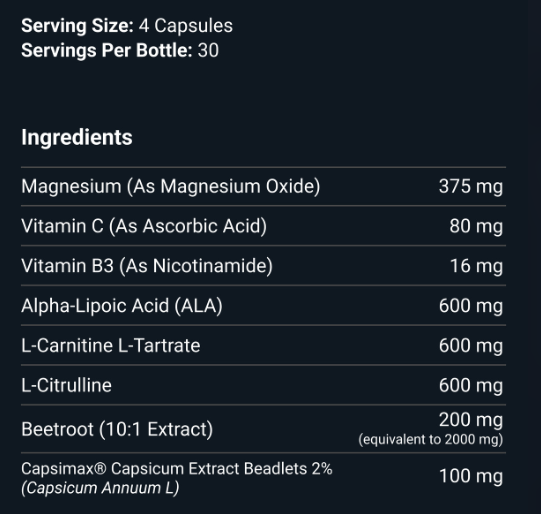Click the 375 mg magnesium amount
Viewport: 541px width, 514px height.
pos(471,187)
